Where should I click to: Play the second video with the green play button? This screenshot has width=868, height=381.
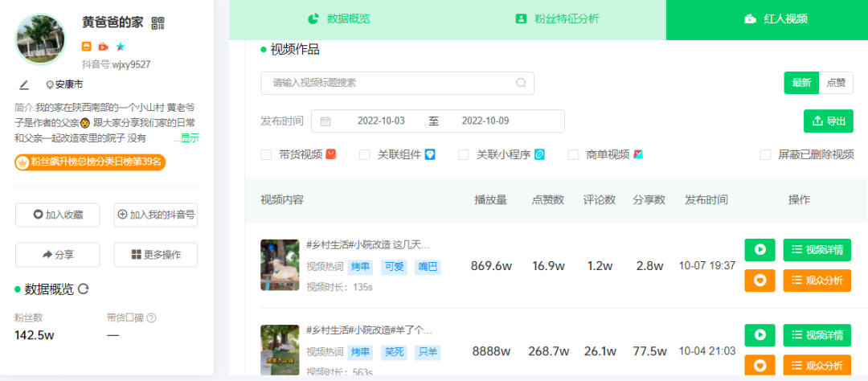point(759,335)
